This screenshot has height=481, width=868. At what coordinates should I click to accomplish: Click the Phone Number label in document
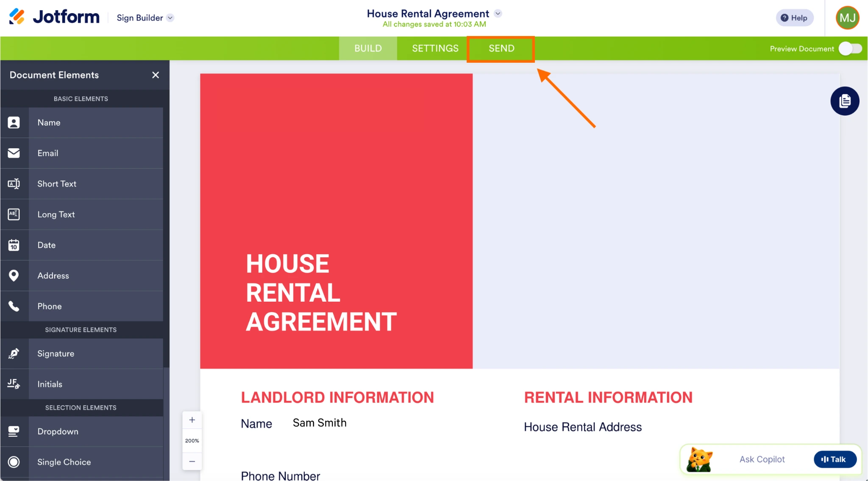pos(280,475)
